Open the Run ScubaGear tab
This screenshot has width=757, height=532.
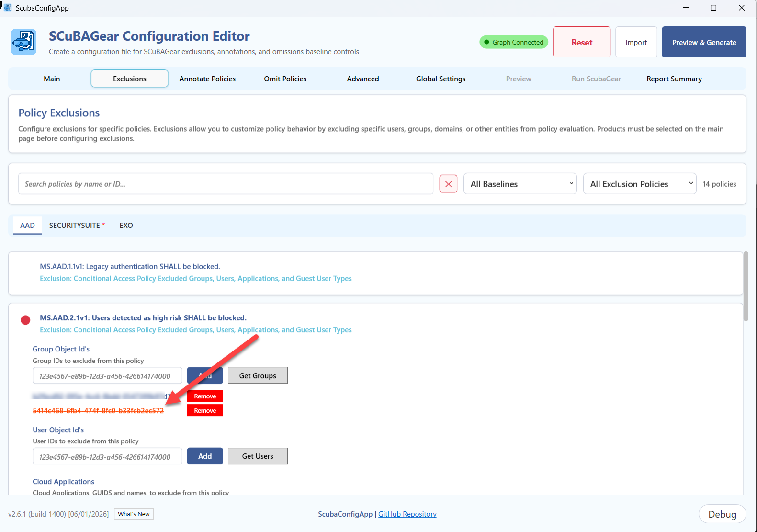tap(597, 79)
